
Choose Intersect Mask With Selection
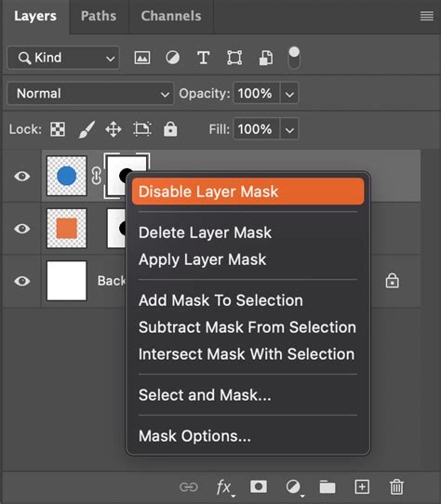(x=247, y=354)
